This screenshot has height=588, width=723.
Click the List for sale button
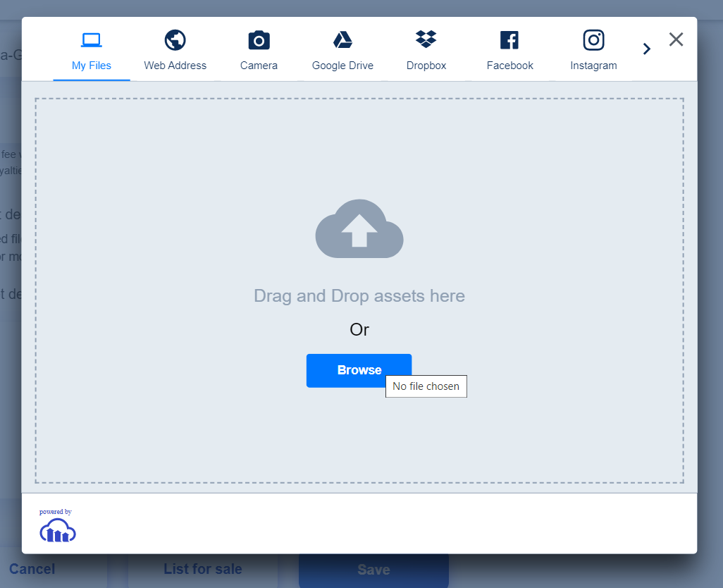click(202, 570)
